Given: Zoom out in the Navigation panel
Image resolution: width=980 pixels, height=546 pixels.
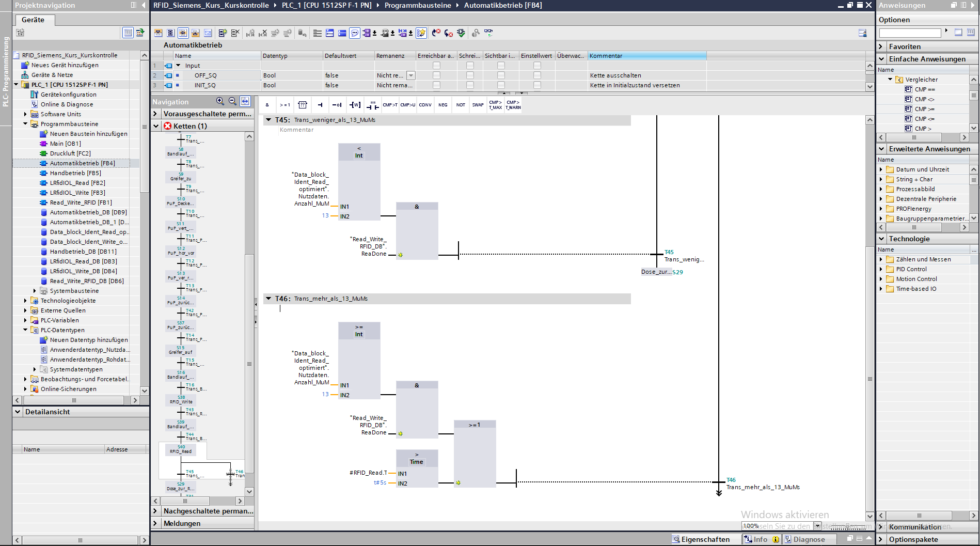Looking at the screenshot, I should point(232,101).
